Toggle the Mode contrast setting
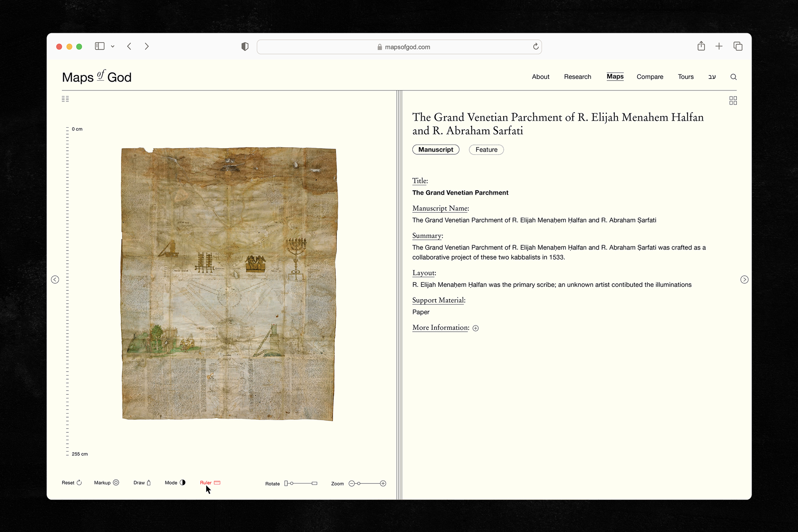 [x=174, y=482]
